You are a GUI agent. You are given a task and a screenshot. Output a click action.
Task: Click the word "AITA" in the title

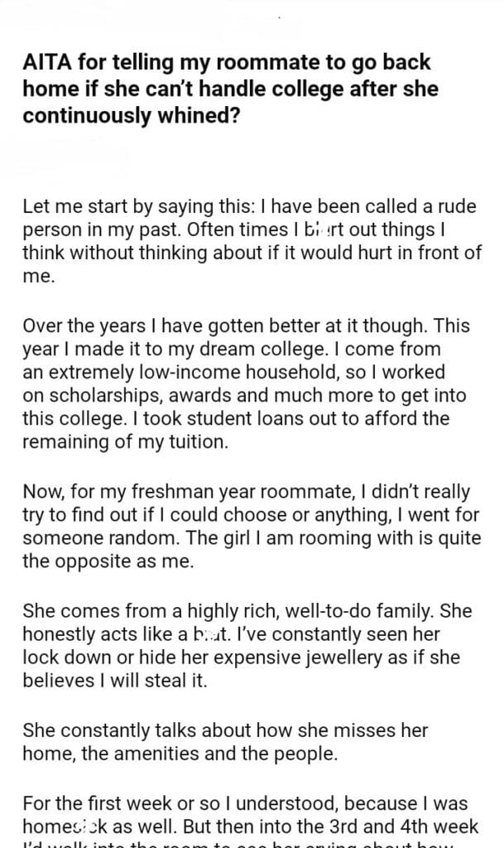[x=49, y=63]
